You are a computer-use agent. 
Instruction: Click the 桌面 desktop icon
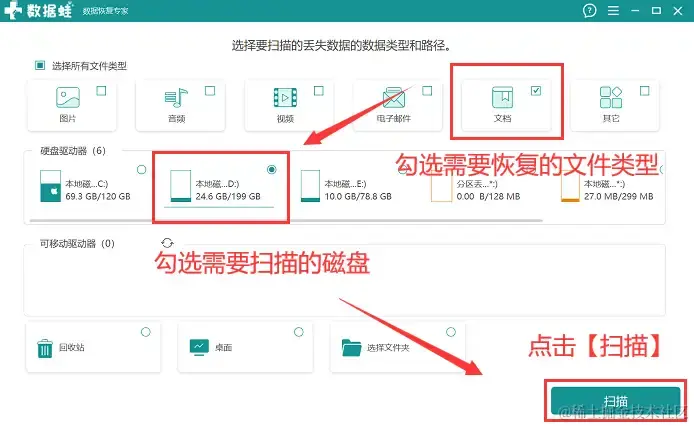pyautogui.click(x=199, y=347)
